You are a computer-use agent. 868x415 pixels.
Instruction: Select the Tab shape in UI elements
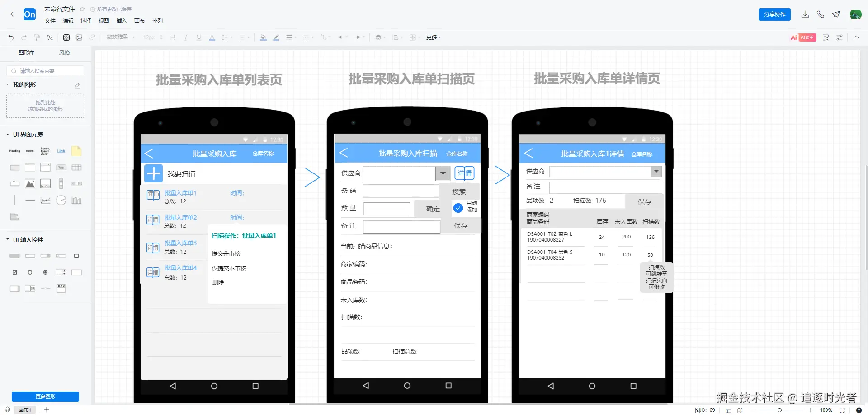61,168
